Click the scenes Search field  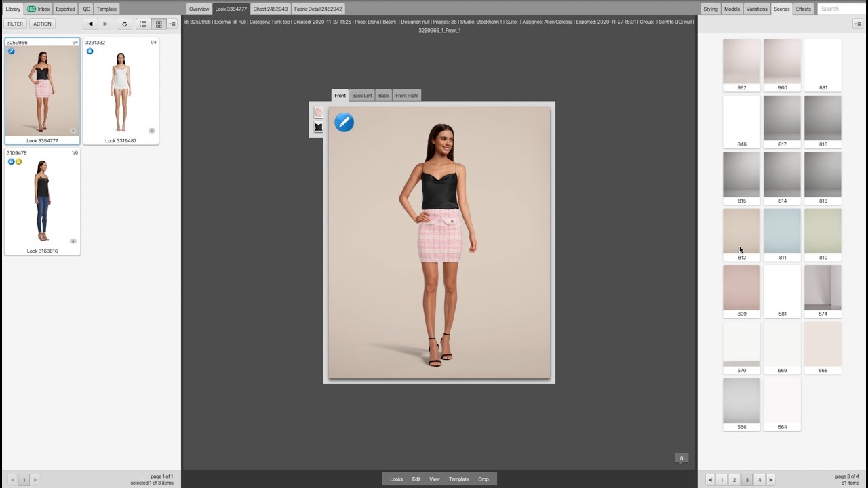click(x=840, y=9)
